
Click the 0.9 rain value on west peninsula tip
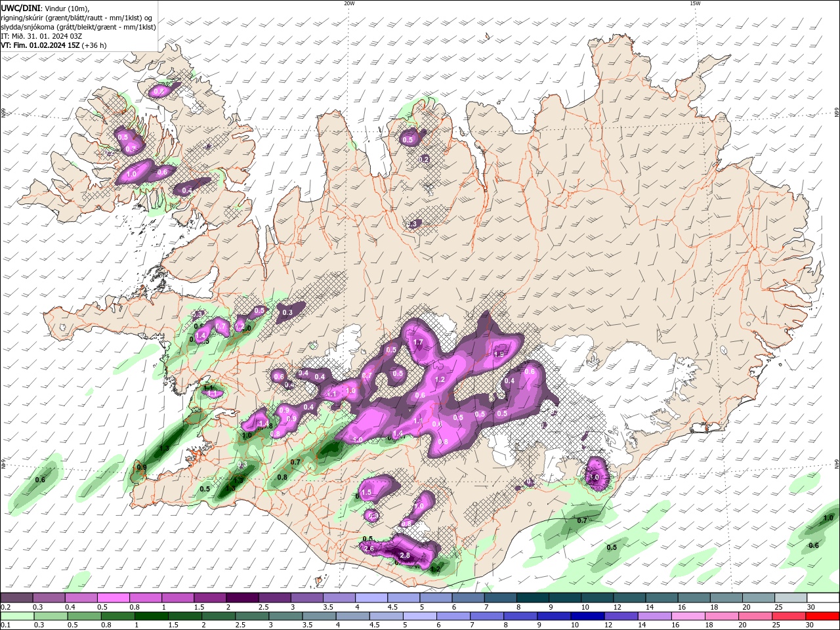142,467
